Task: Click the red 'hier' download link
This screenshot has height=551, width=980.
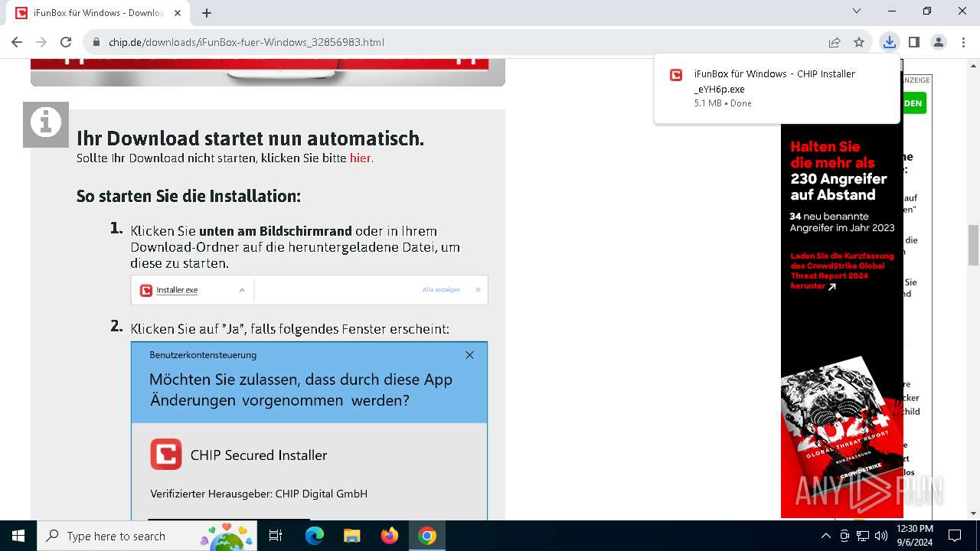Action: [x=360, y=158]
